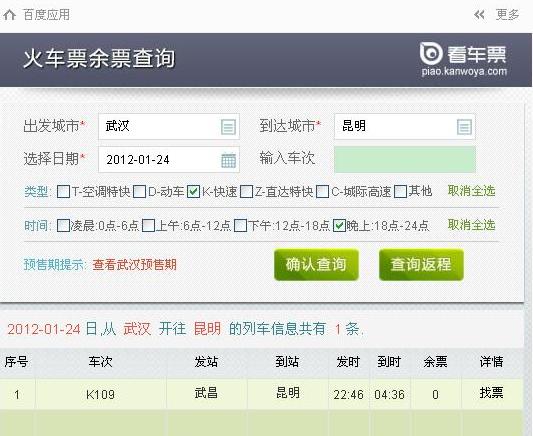Click arrival time 04:36

pos(390,395)
